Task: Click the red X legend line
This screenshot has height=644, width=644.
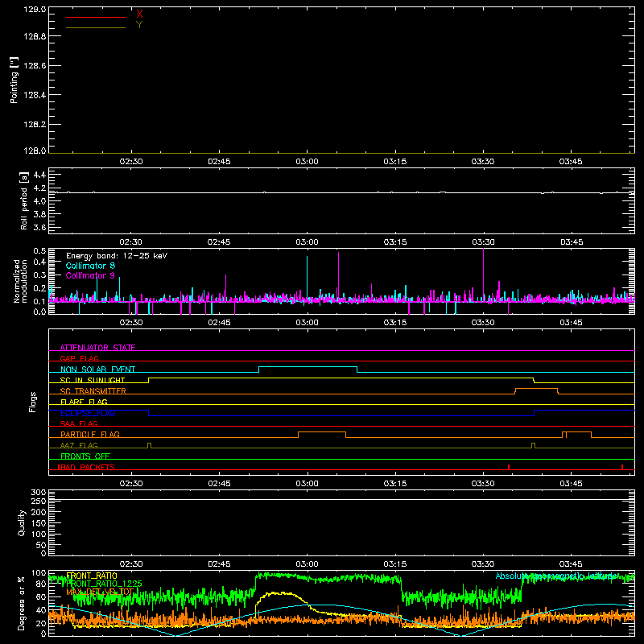Action: click(x=96, y=17)
